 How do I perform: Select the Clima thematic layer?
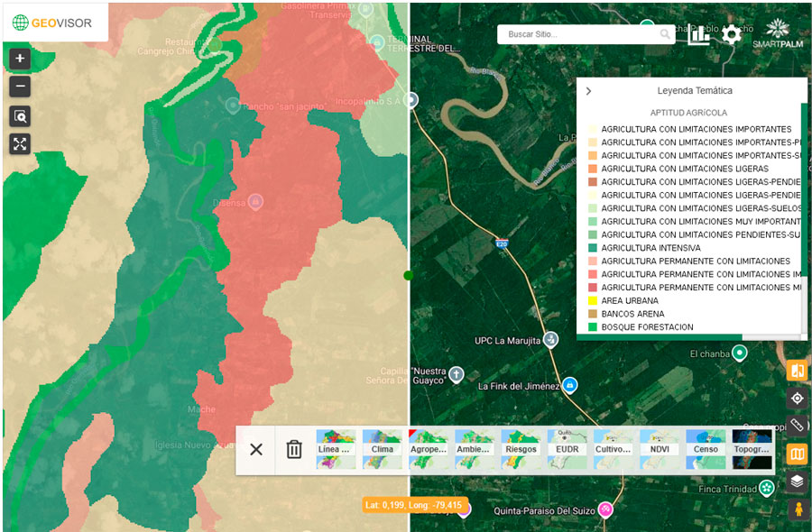coord(382,449)
